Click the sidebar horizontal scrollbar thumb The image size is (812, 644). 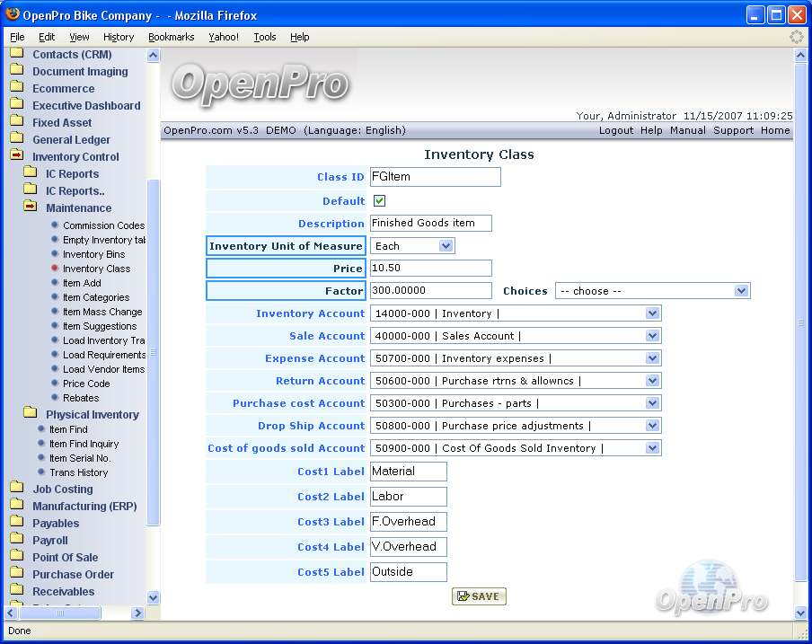tap(61, 613)
